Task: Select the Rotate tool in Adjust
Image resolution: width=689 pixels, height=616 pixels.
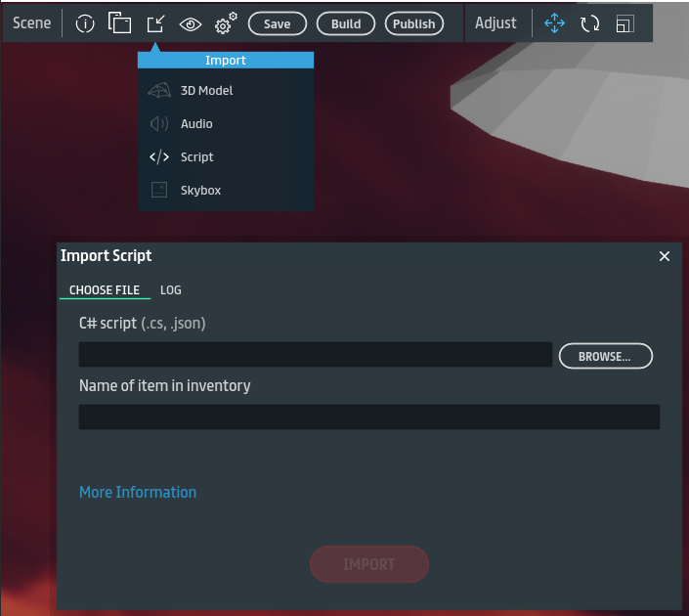Action: point(589,23)
